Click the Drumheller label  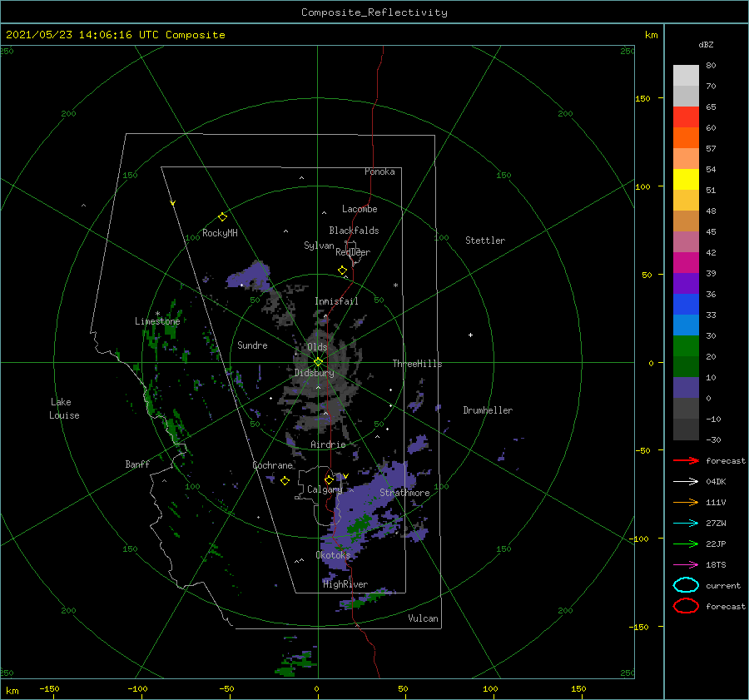[x=488, y=410]
